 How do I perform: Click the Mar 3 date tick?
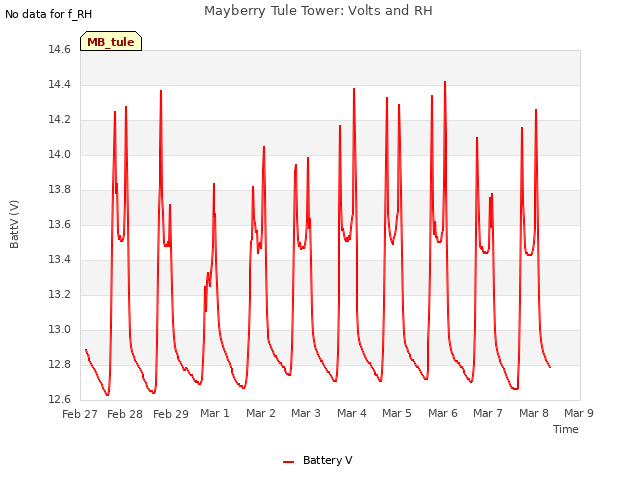306,413
